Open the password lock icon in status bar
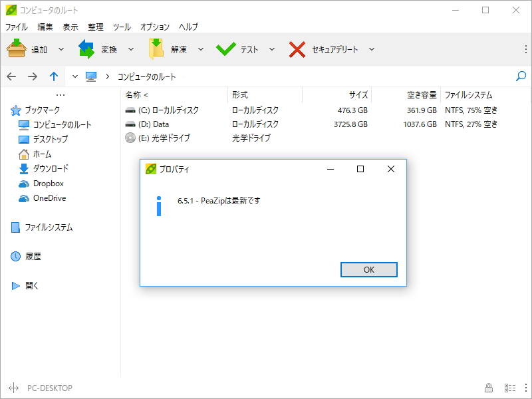Screen dimensions: 532x399 pyautogui.click(x=488, y=388)
